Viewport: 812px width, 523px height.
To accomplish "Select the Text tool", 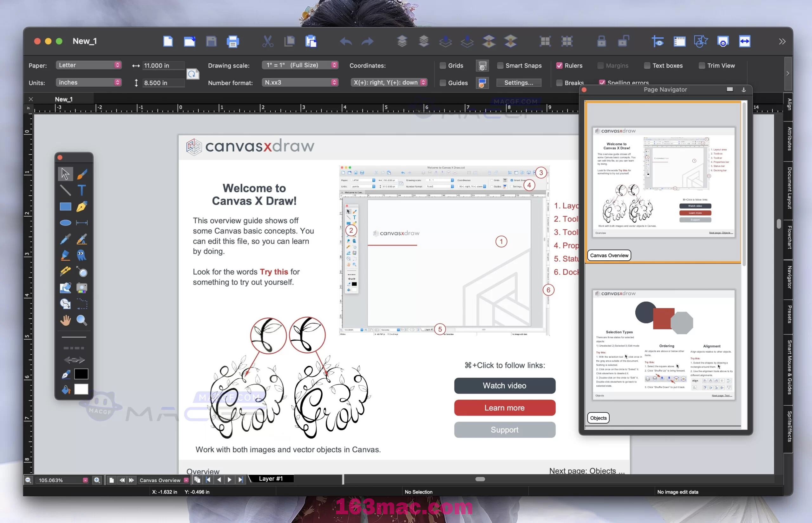I will click(82, 189).
